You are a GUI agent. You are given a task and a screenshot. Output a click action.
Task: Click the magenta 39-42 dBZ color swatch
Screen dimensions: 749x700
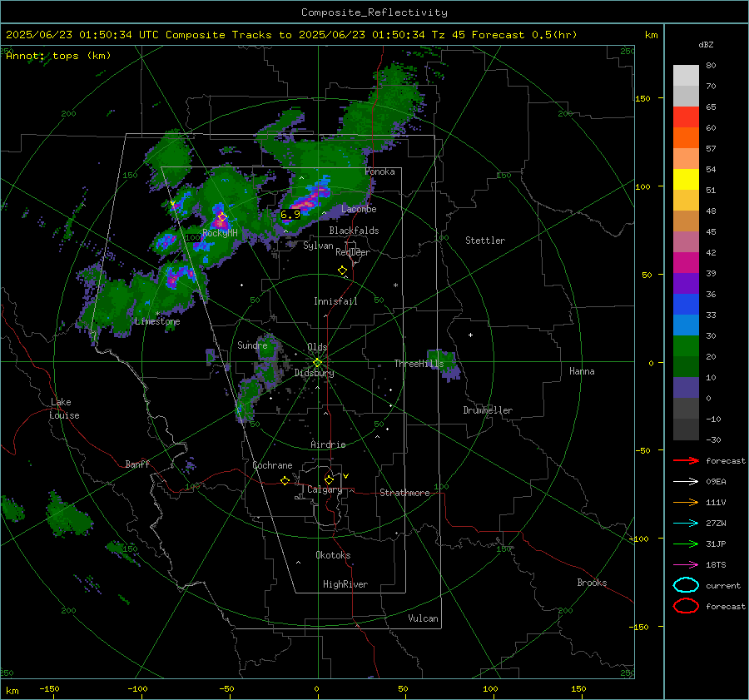(686, 263)
